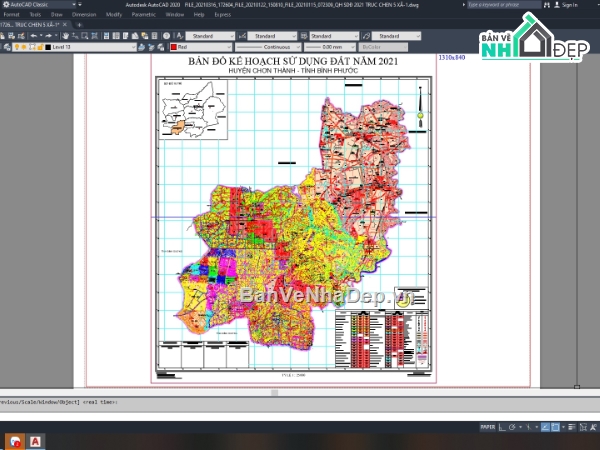Toggle freeze sun icon for Level 13

coord(23,47)
